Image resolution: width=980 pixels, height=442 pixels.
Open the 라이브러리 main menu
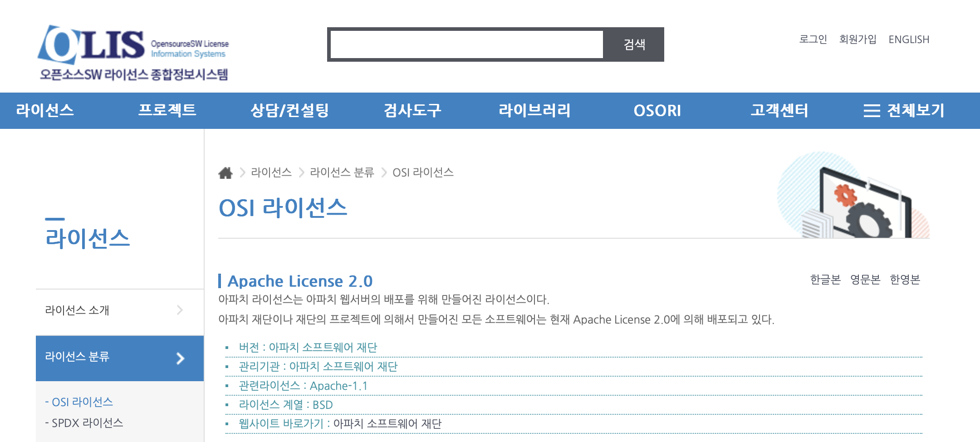(x=534, y=110)
